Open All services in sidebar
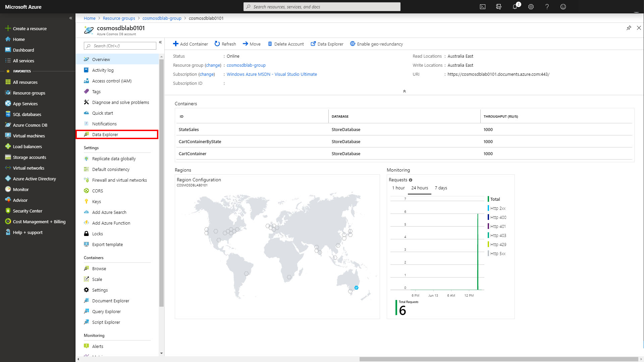This screenshot has height=362, width=644. click(x=20, y=61)
